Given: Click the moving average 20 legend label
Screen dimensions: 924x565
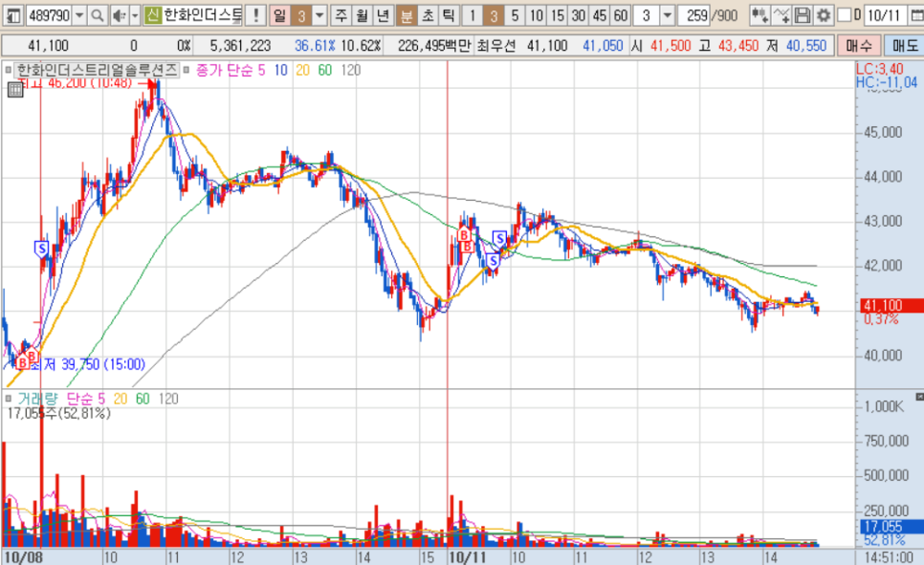Looking at the screenshot, I should tap(302, 71).
